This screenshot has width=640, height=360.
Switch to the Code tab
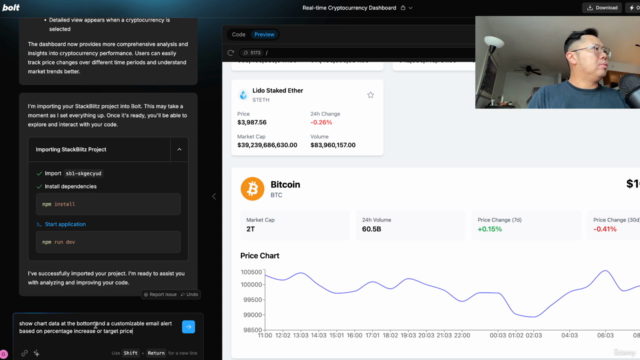[238, 35]
